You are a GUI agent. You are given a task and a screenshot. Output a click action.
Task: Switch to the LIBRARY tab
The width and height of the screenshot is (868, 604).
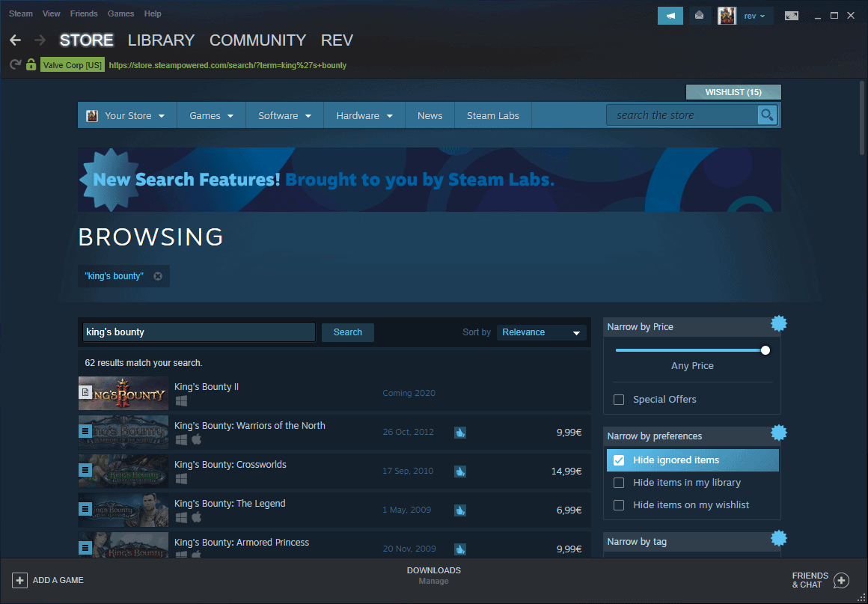pyautogui.click(x=161, y=40)
